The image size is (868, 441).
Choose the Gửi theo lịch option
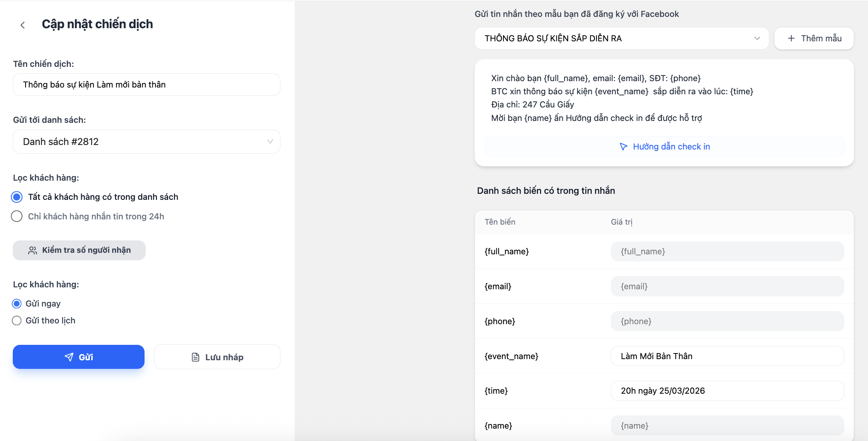(17, 320)
